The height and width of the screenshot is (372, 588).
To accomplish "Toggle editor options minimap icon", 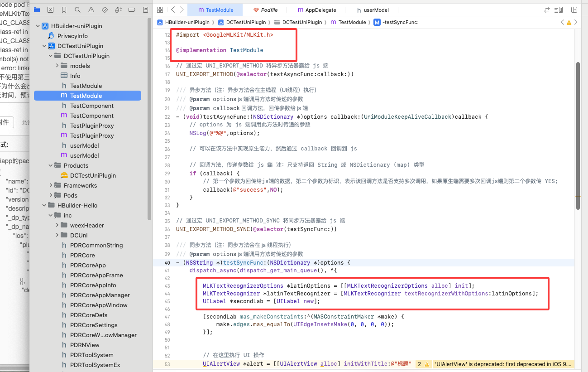I will coord(559,10).
